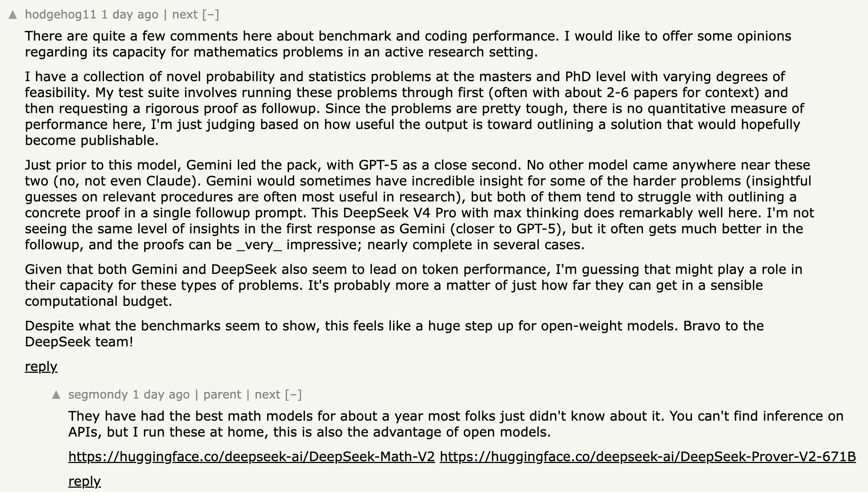Screen dimensions: 868x492
Task: Open segmondy's user profile
Action: 98,394
